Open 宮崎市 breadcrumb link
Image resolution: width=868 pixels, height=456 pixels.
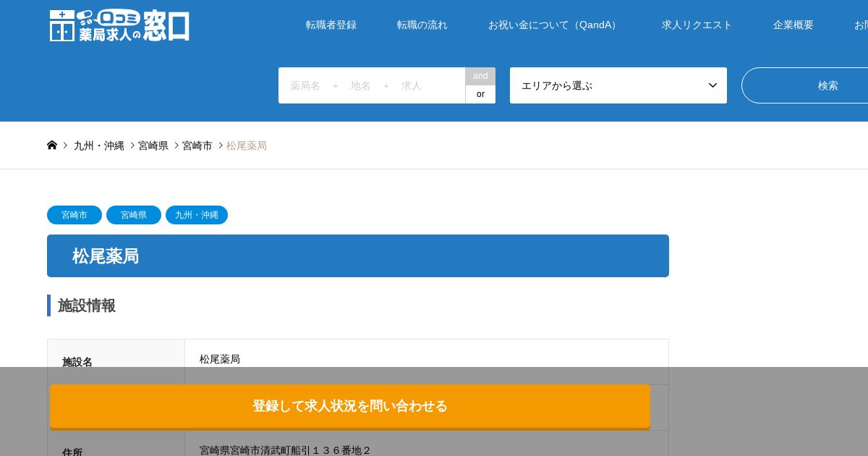coord(197,145)
